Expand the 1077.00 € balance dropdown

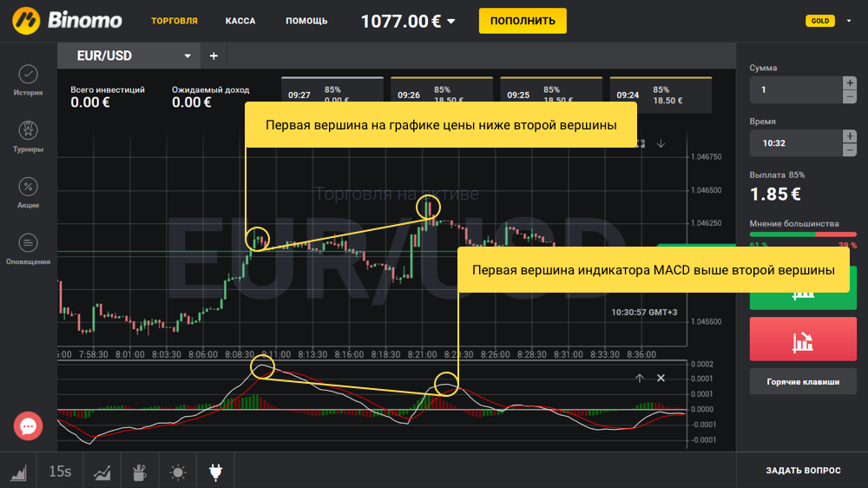coord(451,22)
